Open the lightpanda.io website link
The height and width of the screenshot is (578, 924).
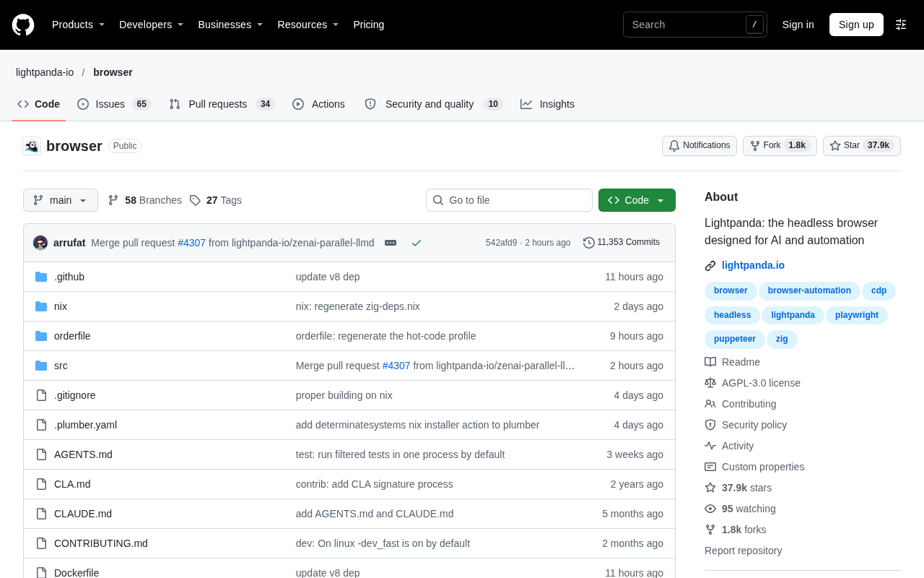point(753,265)
